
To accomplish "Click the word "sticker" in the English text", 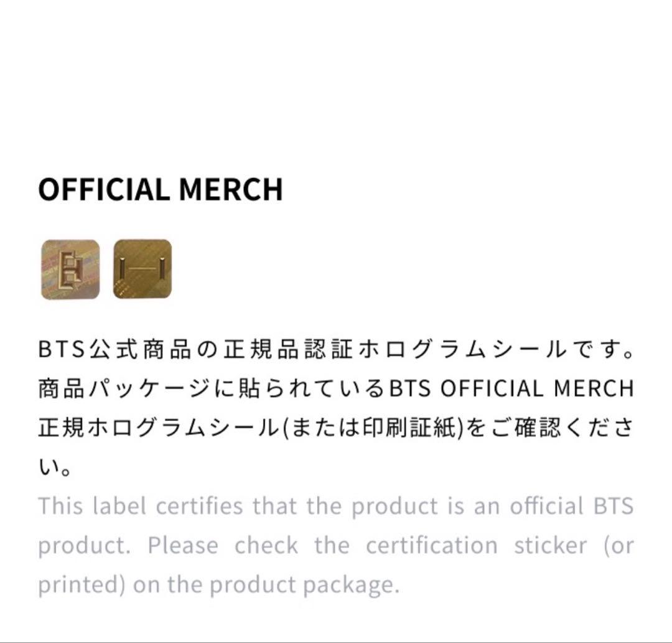I will [x=550, y=546].
